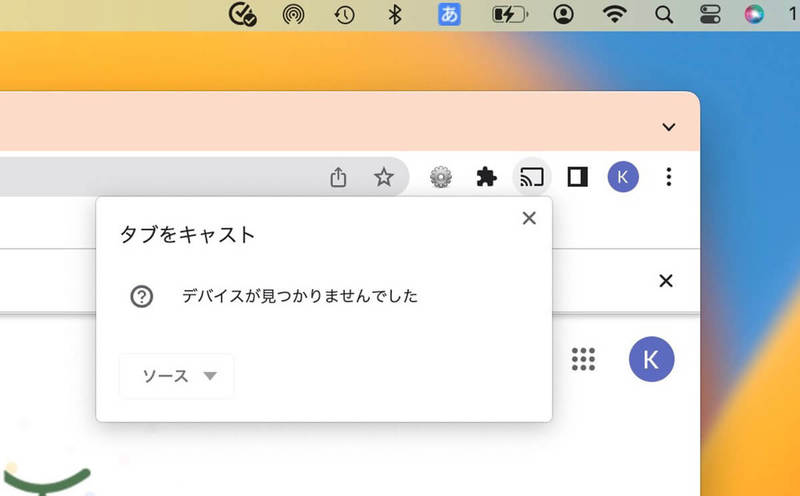Open Chrome three-dot menu
The width and height of the screenshot is (800, 496).
[x=668, y=177]
